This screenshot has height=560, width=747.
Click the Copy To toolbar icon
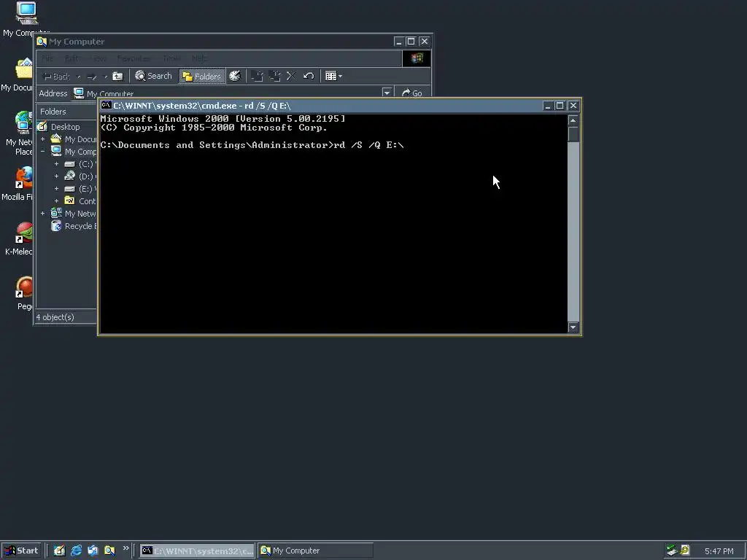(x=275, y=76)
